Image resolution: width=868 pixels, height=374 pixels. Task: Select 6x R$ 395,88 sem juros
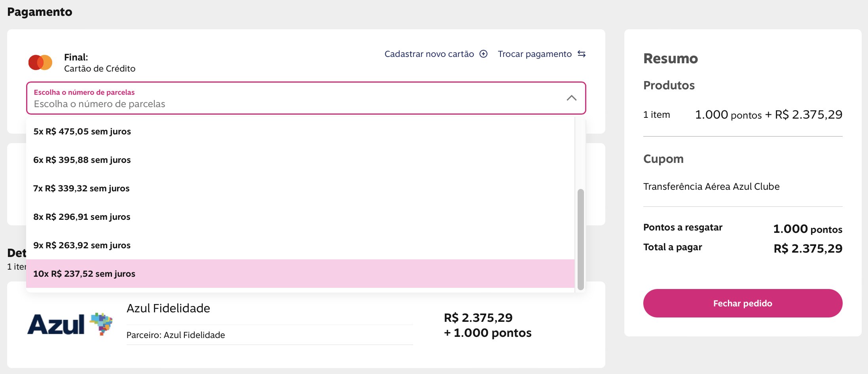click(x=82, y=160)
